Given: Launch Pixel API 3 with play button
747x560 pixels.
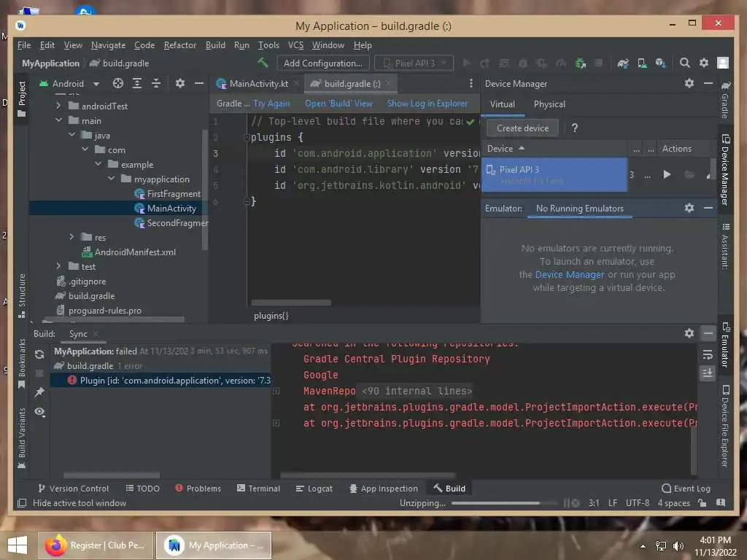Looking at the screenshot, I should point(667,175).
